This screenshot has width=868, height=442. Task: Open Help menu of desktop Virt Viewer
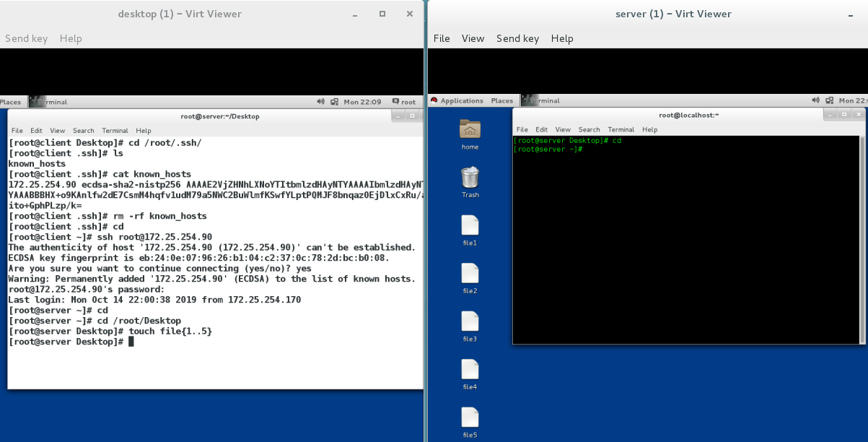click(x=71, y=38)
